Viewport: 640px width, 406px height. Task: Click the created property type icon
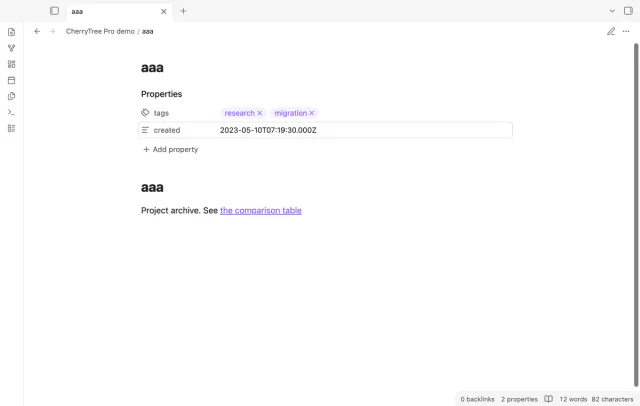click(145, 130)
